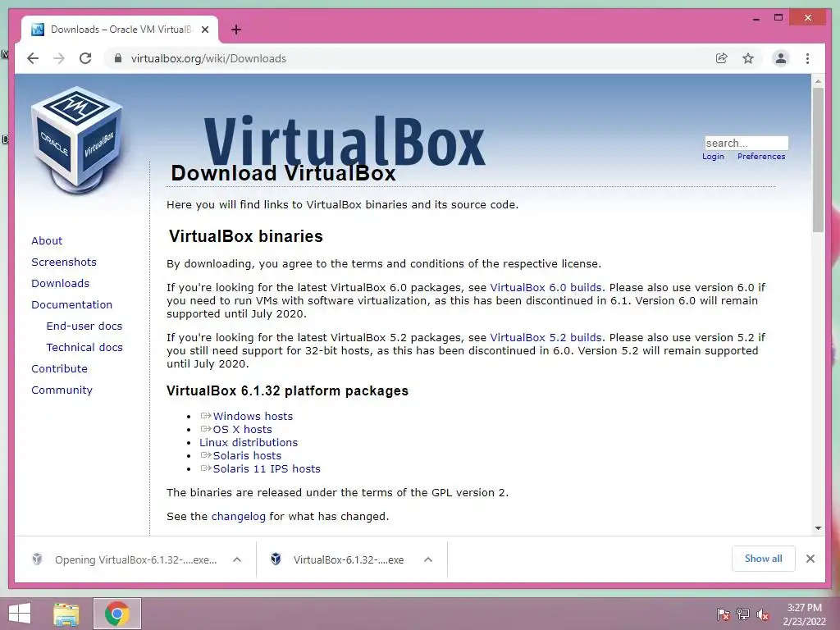Open File Explorer from the taskbar
Image resolution: width=840 pixels, height=630 pixels.
click(x=66, y=614)
